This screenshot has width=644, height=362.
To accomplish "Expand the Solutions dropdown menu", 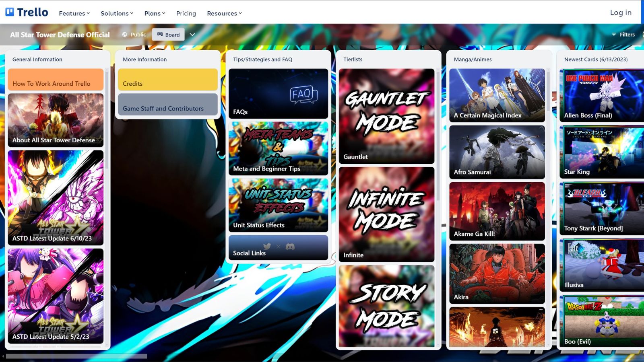I will pos(117,13).
